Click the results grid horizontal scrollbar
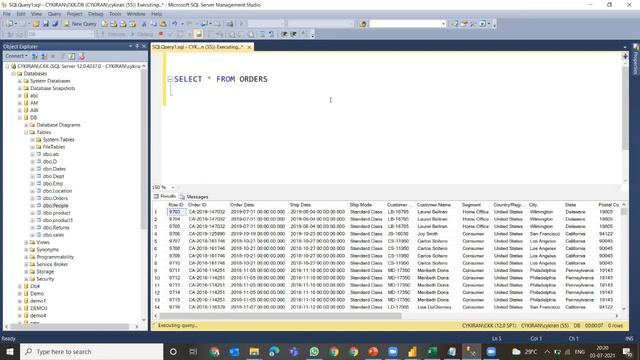 (x=280, y=316)
